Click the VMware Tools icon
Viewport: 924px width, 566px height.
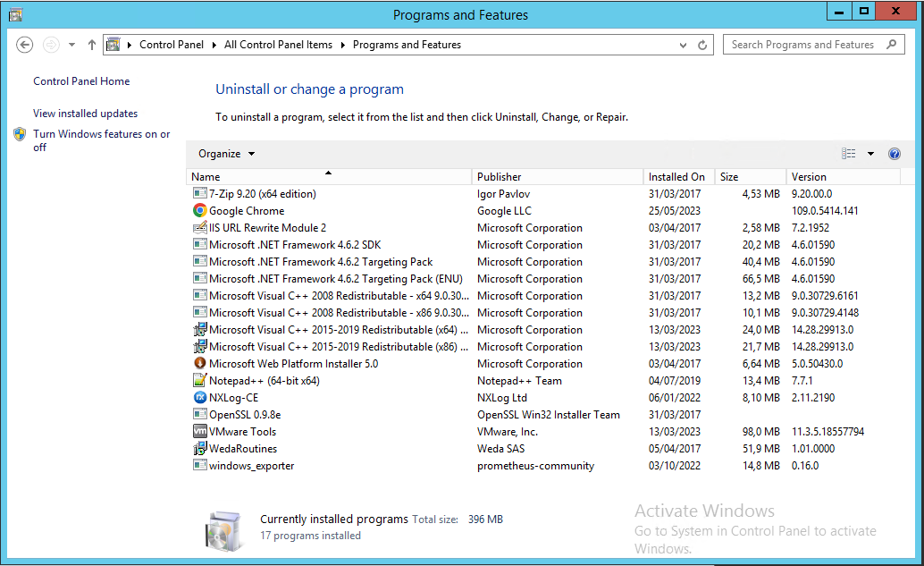click(200, 431)
